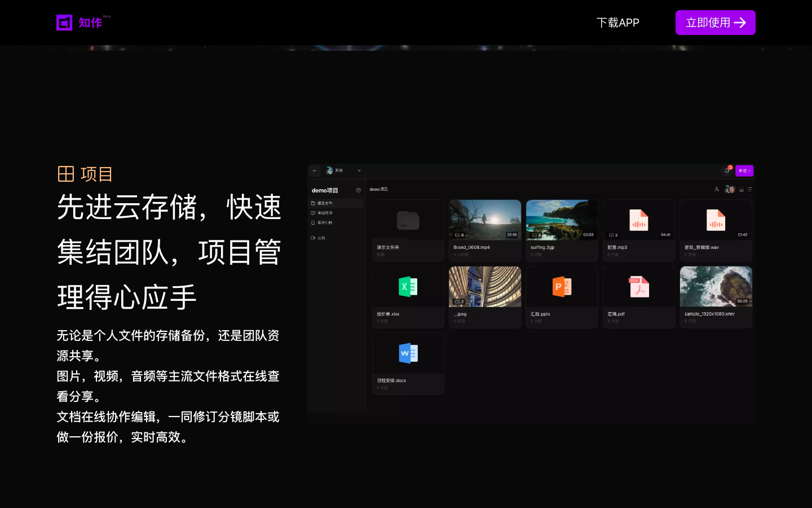Screen dimensions: 812x508
Task: Switch to list view with the list icon
Action: pos(749,190)
